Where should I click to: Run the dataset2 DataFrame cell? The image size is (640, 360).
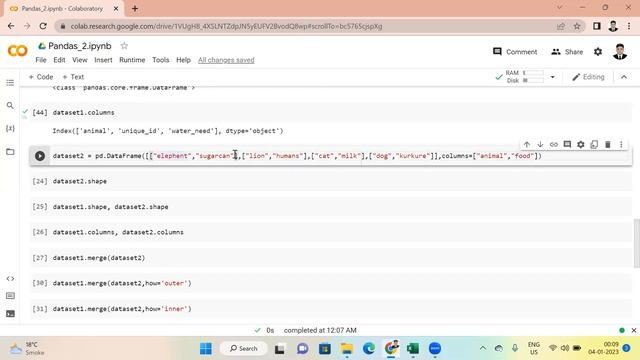click(x=40, y=156)
